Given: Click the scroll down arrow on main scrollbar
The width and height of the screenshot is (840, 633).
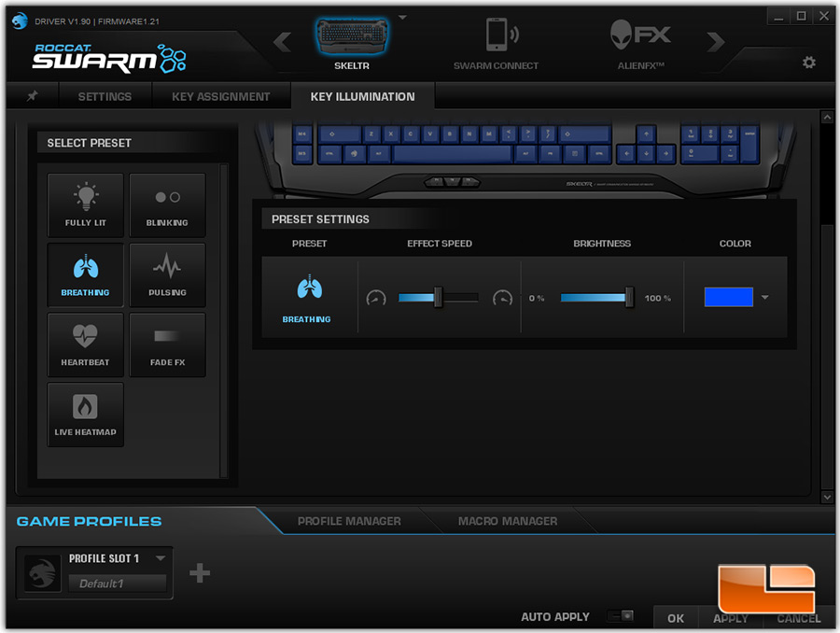Looking at the screenshot, I should pos(827,497).
